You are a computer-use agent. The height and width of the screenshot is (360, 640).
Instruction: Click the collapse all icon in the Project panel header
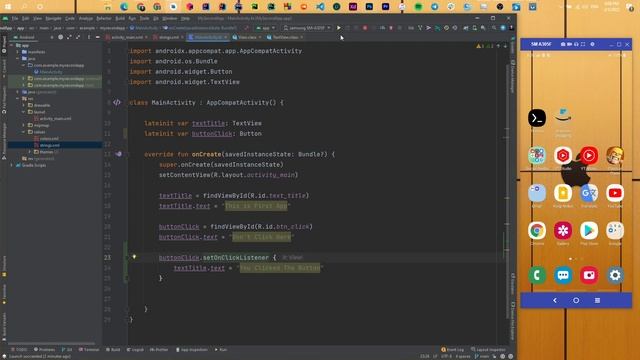point(78,37)
